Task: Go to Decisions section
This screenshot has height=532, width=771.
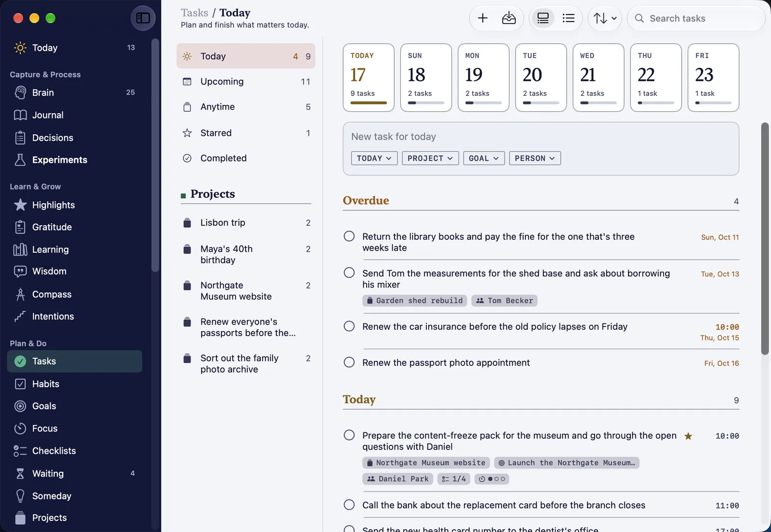Action: (x=75, y=138)
